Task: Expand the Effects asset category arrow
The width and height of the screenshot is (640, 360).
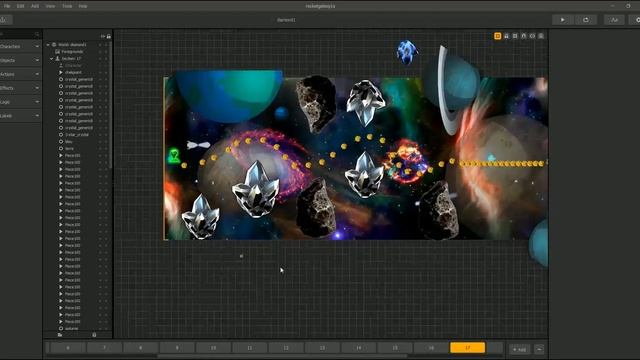Action: click(x=37, y=88)
